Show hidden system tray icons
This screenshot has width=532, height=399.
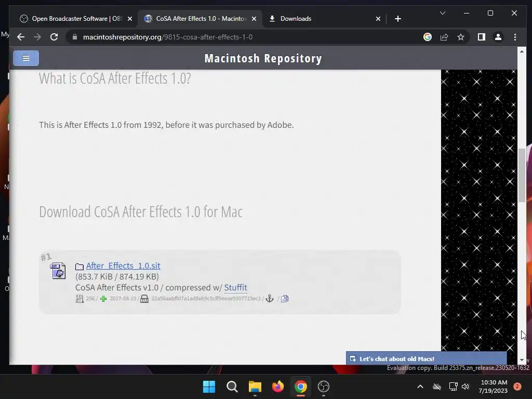(x=420, y=387)
